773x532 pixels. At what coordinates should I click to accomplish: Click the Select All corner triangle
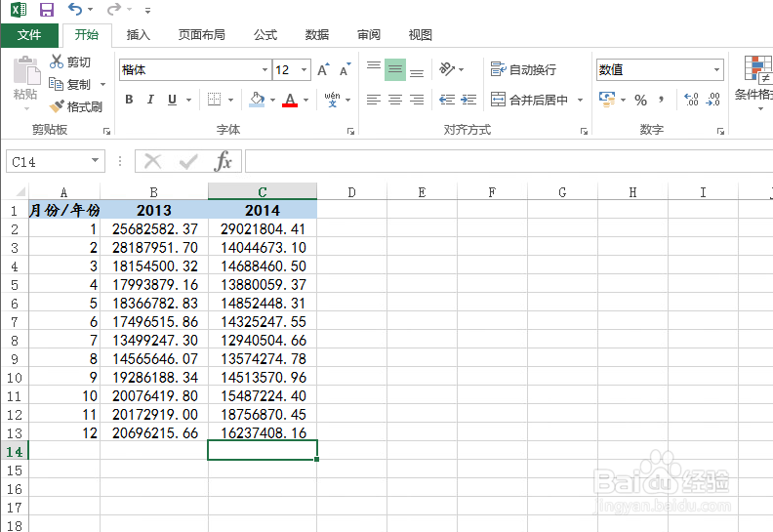point(20,191)
